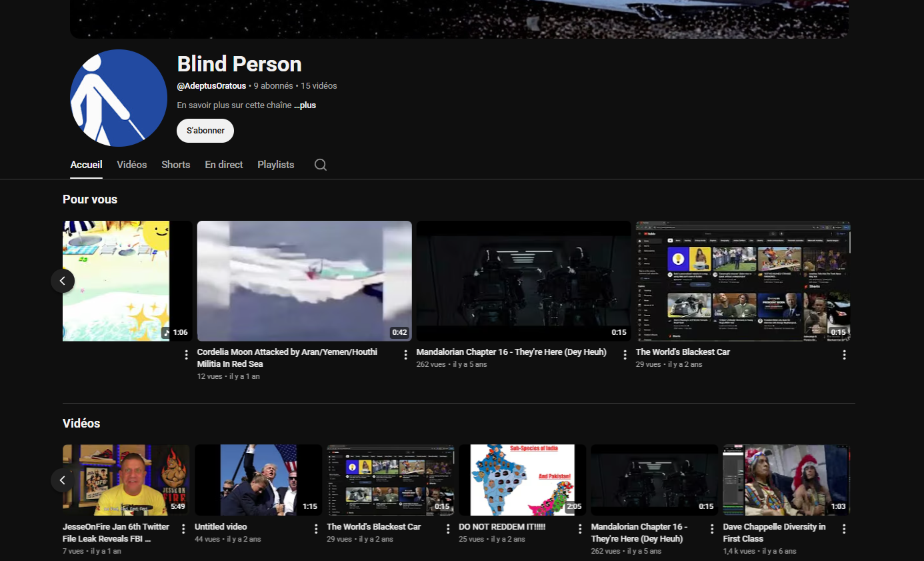Subscribe with the S'abonner button
Screen dimensions: 924x561
pos(205,131)
